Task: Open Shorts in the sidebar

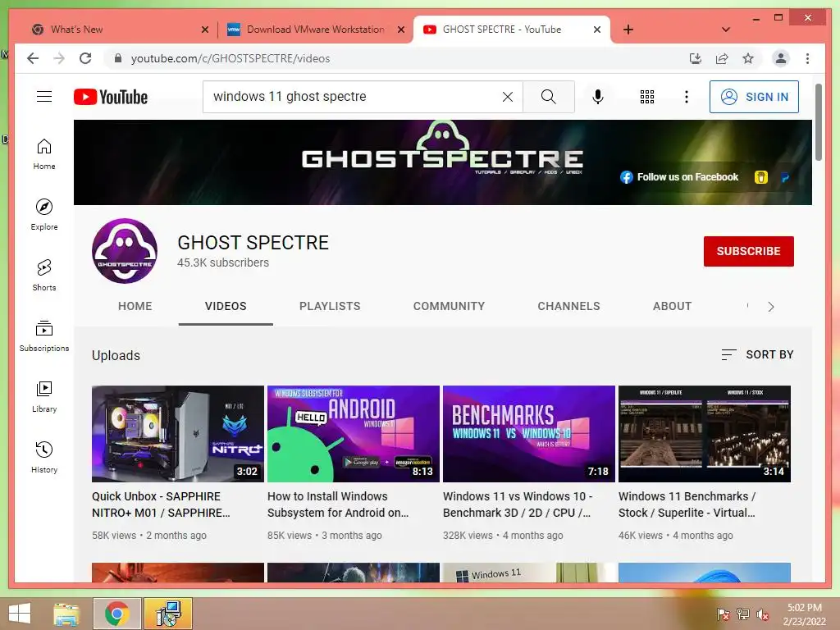Action: coord(44,276)
